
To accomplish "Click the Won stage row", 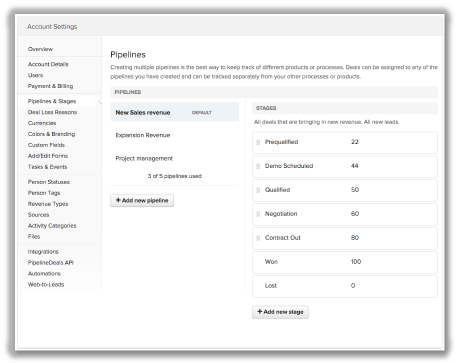I will tap(345, 262).
